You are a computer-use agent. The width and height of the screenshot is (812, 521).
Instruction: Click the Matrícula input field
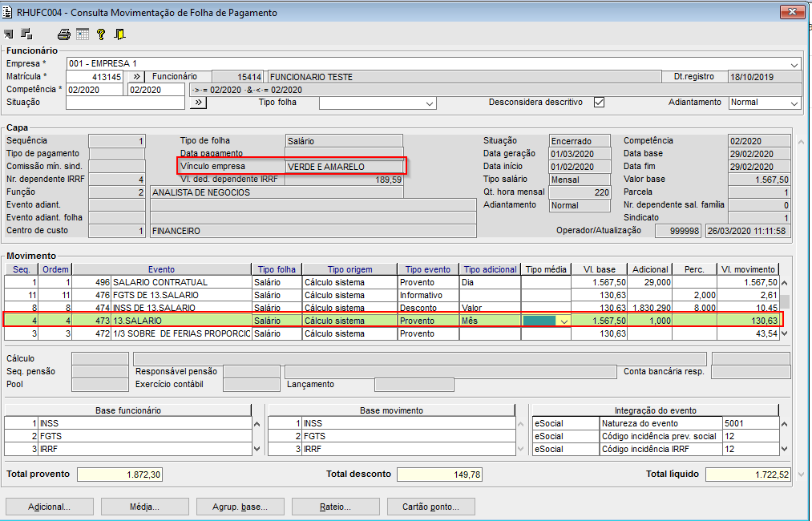click(95, 77)
